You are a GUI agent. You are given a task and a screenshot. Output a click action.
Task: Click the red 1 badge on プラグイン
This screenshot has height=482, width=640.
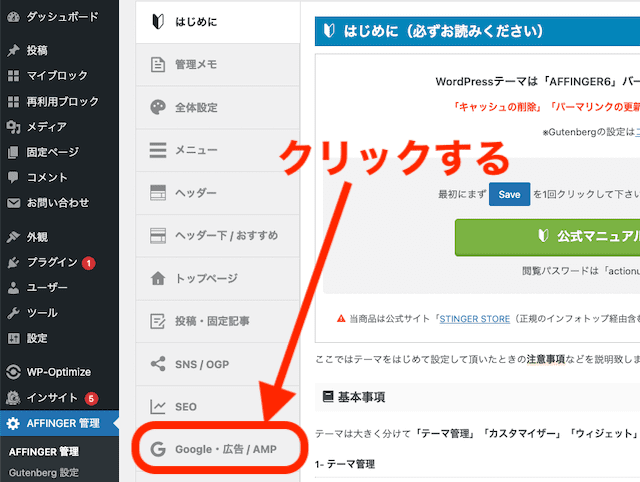[x=89, y=263]
